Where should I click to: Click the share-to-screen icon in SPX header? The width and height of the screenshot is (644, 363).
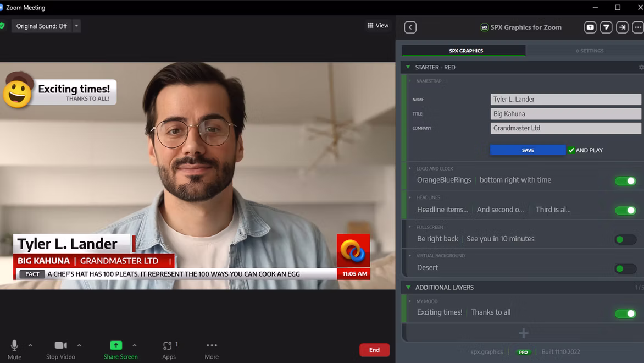pyautogui.click(x=590, y=27)
